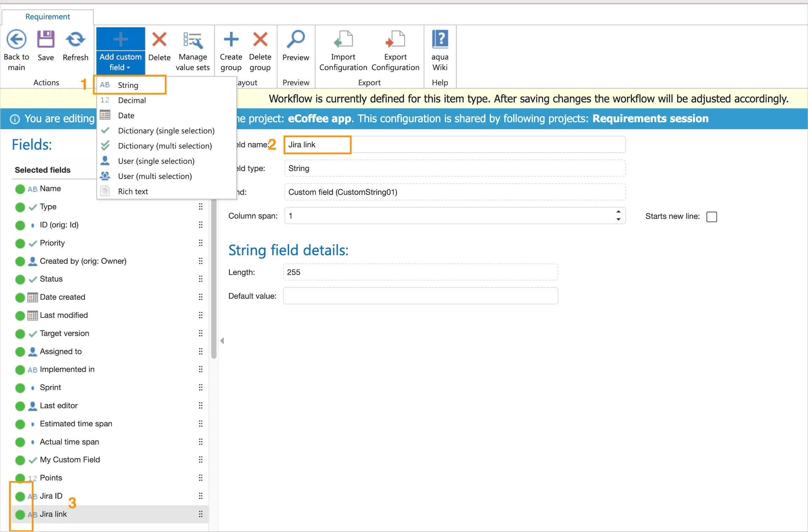The height and width of the screenshot is (532, 808).
Task: Open Manage value sets
Action: pos(193,40)
